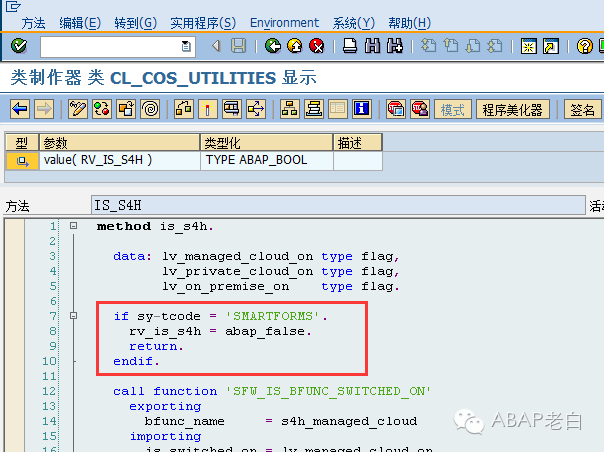
Task: Click line number 12 in editor gutter
Action: (x=49, y=392)
